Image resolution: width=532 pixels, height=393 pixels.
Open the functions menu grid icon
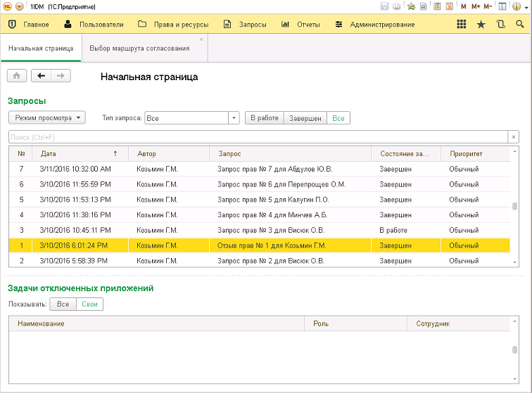[x=462, y=25]
